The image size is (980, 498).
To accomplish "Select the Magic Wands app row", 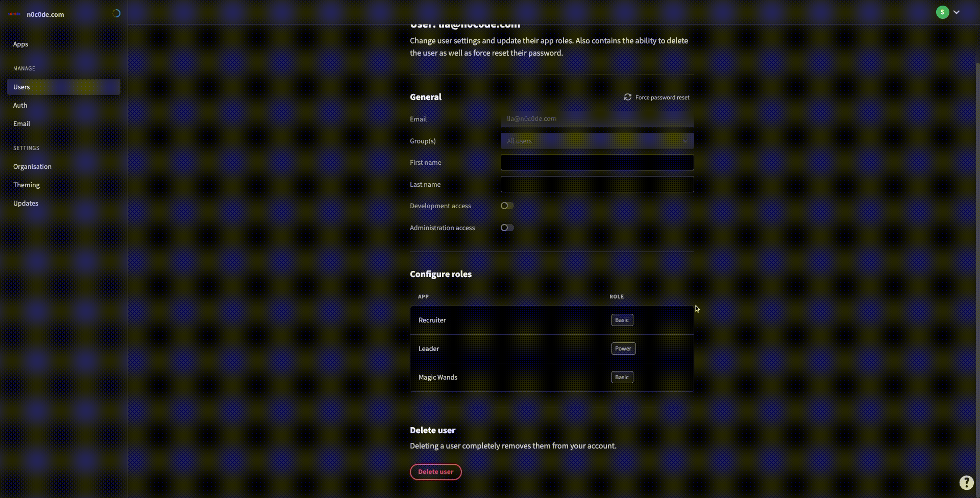I will click(x=552, y=378).
